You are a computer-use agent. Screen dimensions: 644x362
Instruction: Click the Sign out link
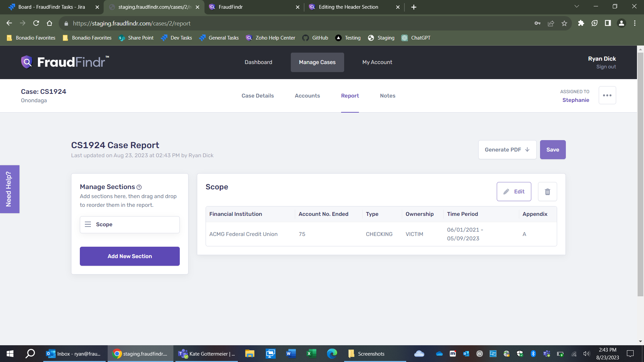pos(606,67)
